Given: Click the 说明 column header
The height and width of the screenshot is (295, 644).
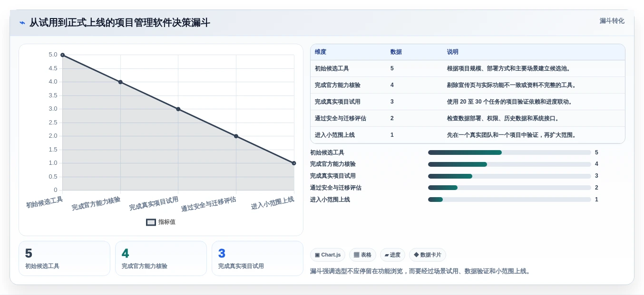Looking at the screenshot, I should pos(453,52).
